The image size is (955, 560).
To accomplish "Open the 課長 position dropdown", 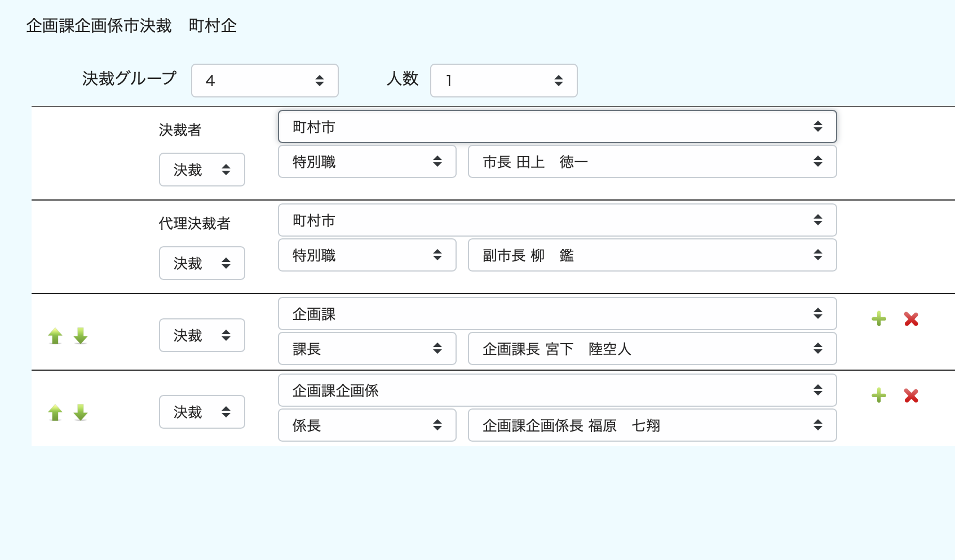I will point(367,349).
